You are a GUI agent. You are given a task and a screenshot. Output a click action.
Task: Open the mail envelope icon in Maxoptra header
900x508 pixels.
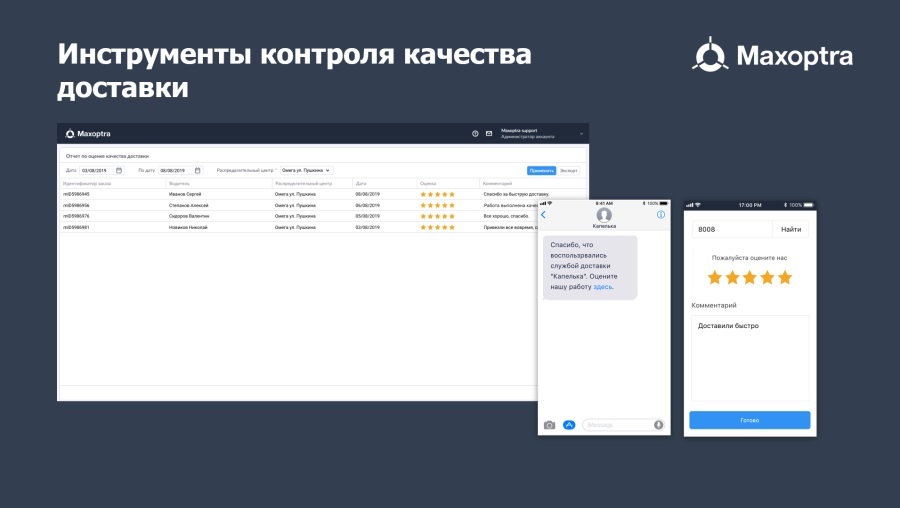(x=489, y=134)
